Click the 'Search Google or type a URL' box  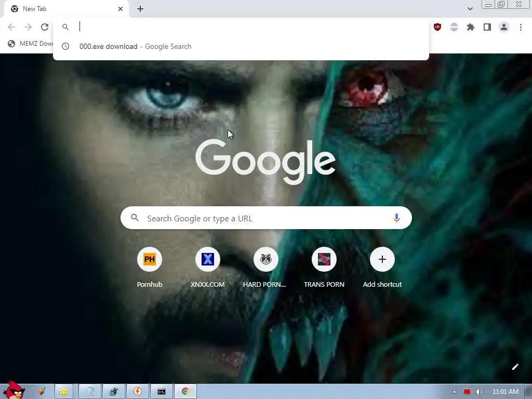266,218
